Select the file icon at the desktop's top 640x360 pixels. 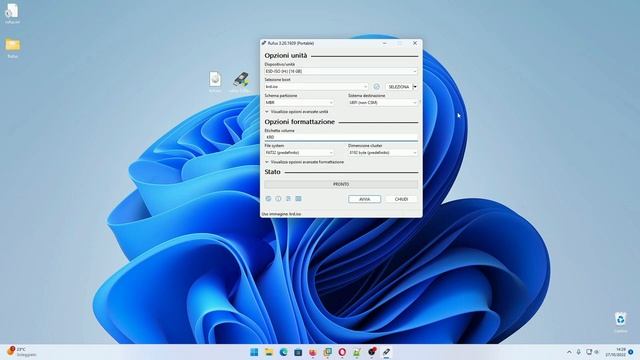tap(12, 14)
